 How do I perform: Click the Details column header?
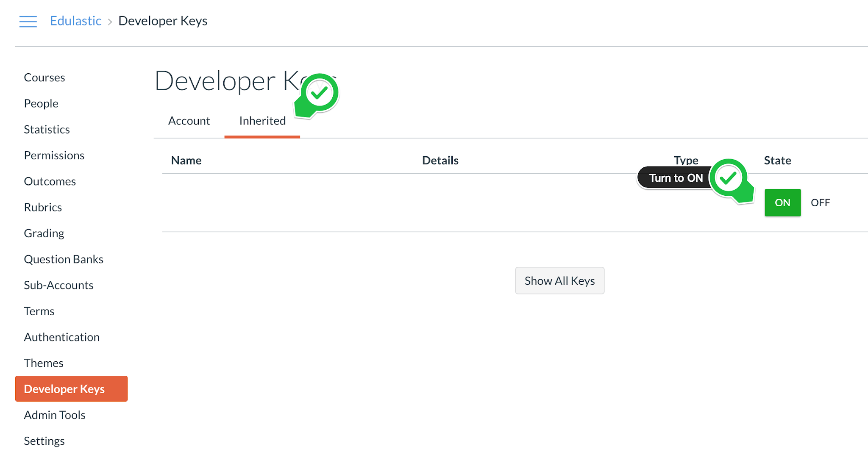point(440,161)
